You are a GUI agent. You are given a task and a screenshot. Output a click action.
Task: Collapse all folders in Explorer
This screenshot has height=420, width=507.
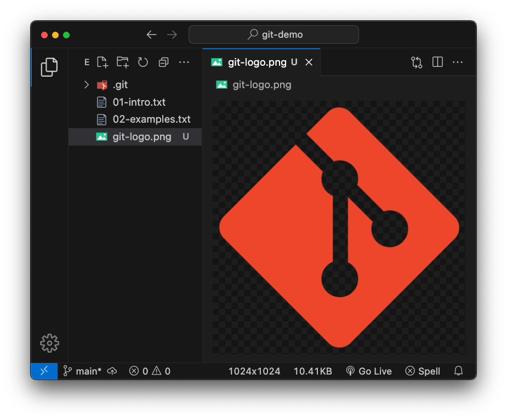[x=164, y=62]
